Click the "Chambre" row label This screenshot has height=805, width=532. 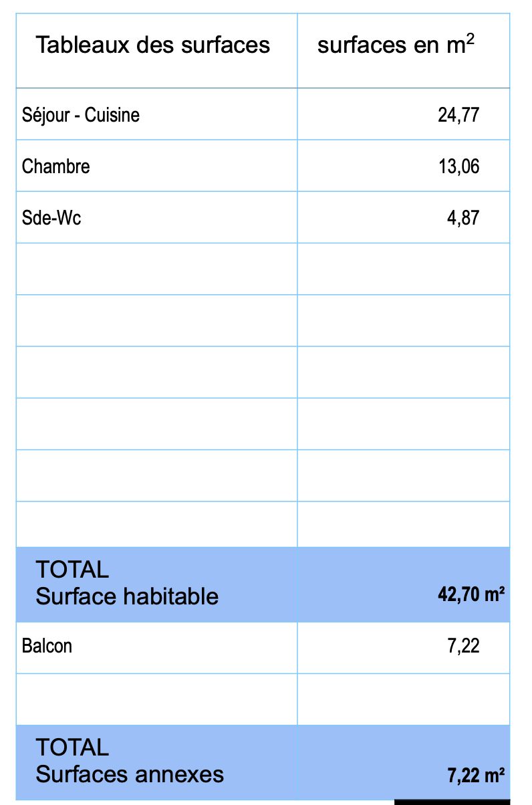click(x=56, y=166)
